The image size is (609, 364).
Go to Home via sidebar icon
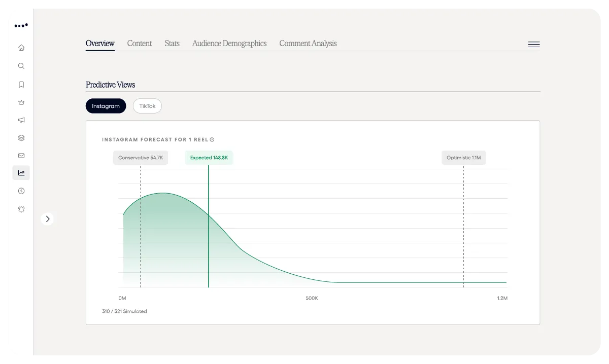point(21,48)
